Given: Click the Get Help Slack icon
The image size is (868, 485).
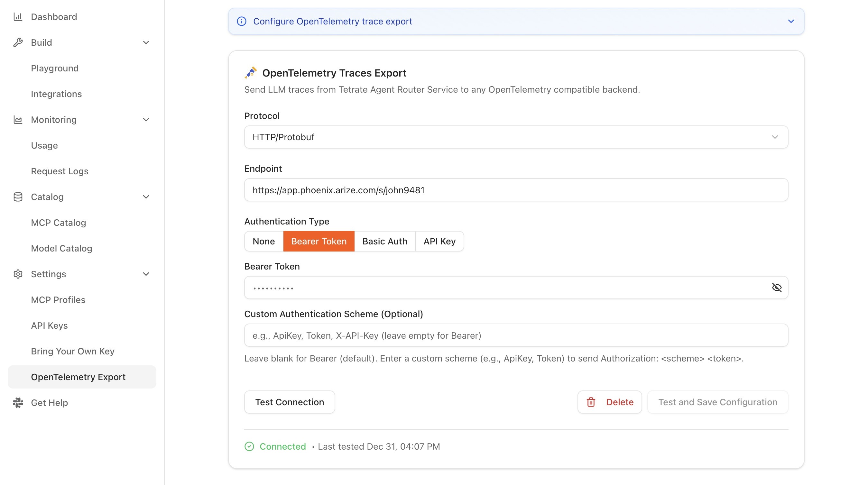Looking at the screenshot, I should coord(18,402).
